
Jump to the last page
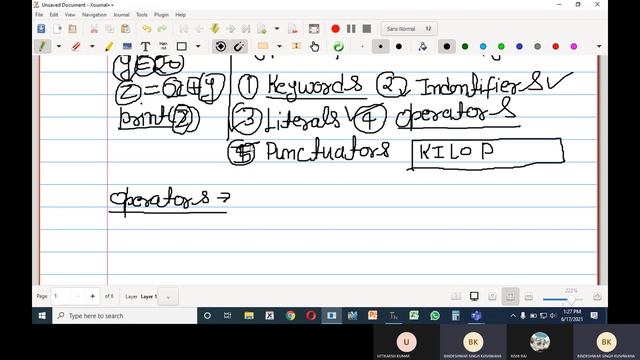(246, 29)
